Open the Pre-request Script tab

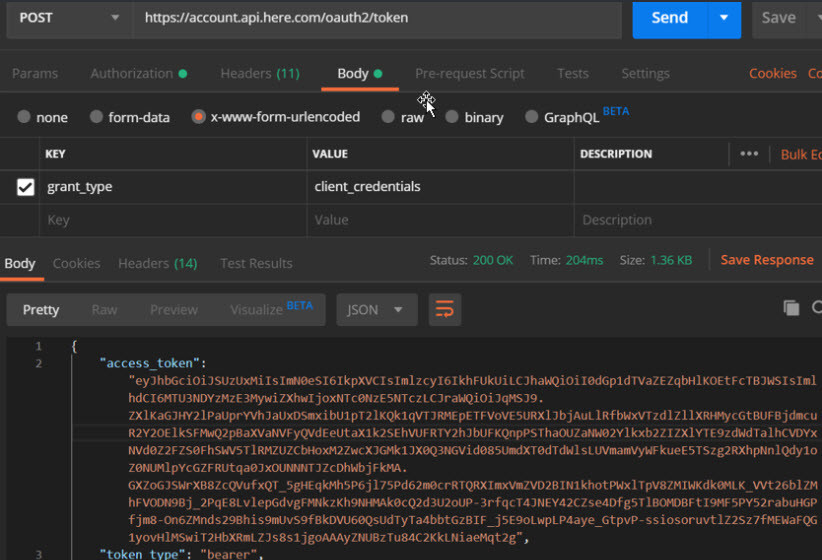click(470, 73)
